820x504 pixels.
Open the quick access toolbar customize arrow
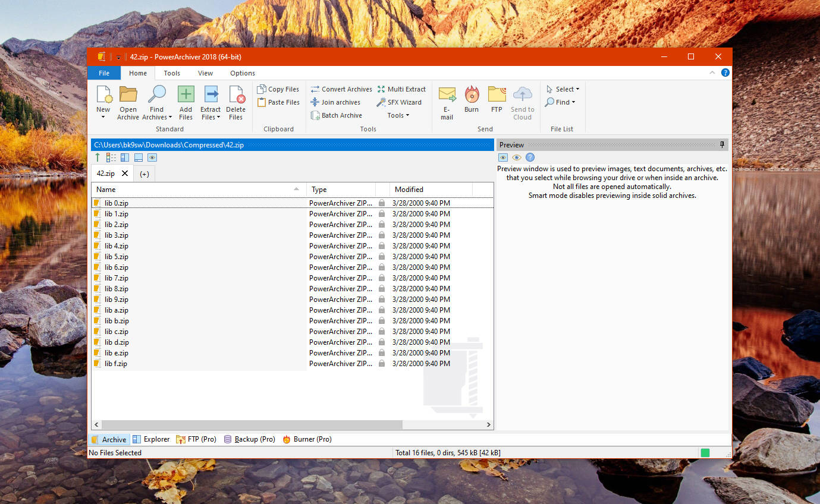118,57
